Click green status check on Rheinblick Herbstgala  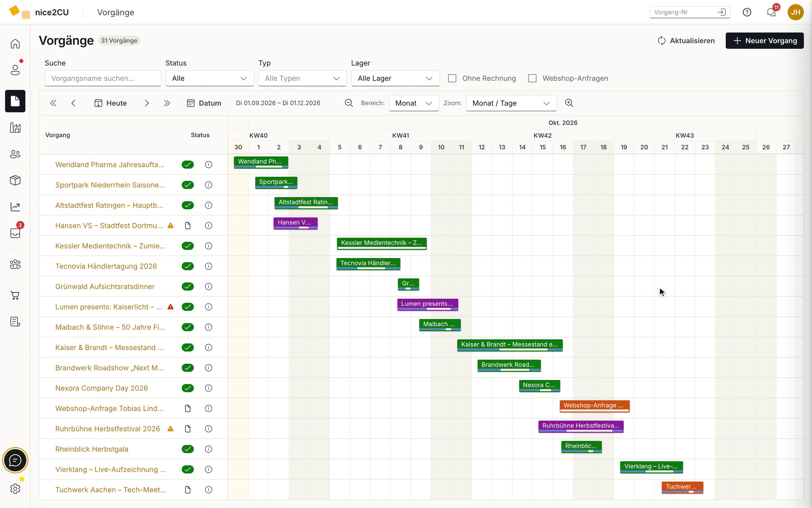[187, 449]
